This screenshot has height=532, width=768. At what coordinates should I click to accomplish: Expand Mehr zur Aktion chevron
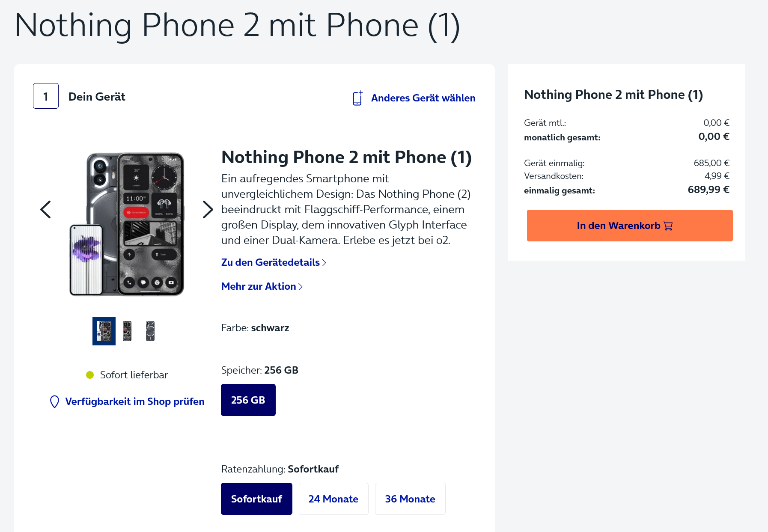(x=301, y=287)
